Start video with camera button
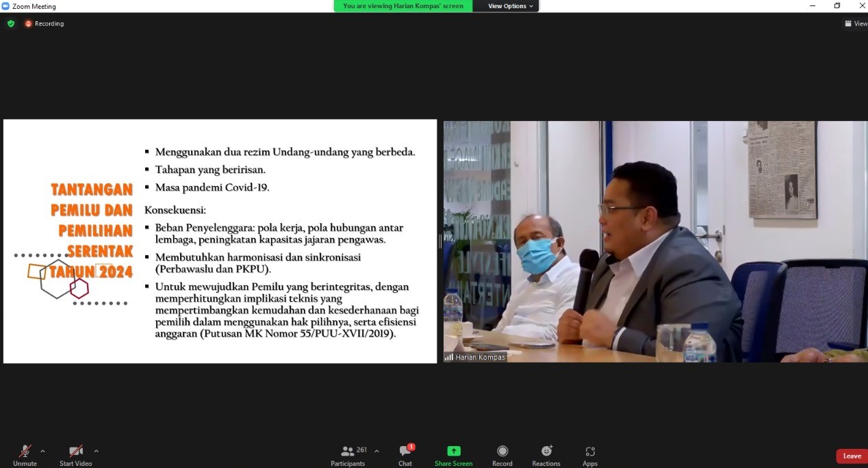The height and width of the screenshot is (468, 868). click(x=75, y=452)
